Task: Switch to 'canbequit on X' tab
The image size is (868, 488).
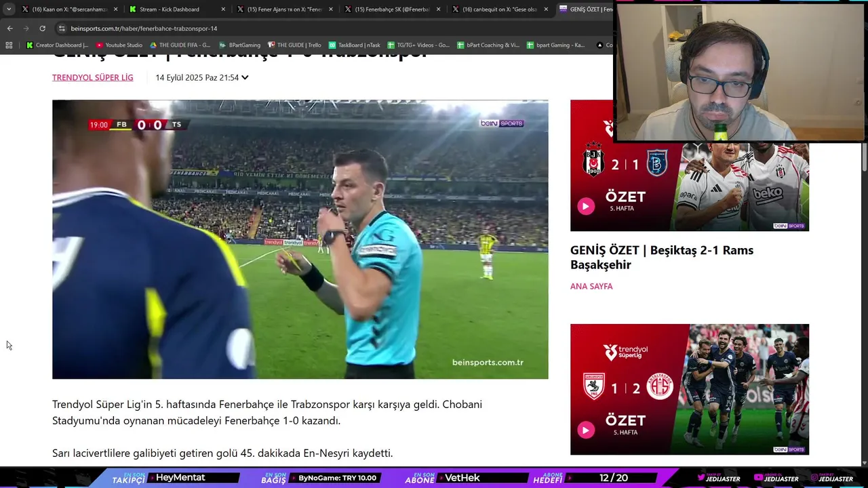Action: point(500,9)
